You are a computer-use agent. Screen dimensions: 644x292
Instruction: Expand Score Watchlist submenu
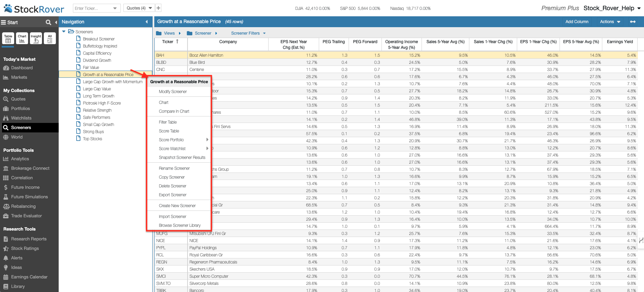coord(207,149)
